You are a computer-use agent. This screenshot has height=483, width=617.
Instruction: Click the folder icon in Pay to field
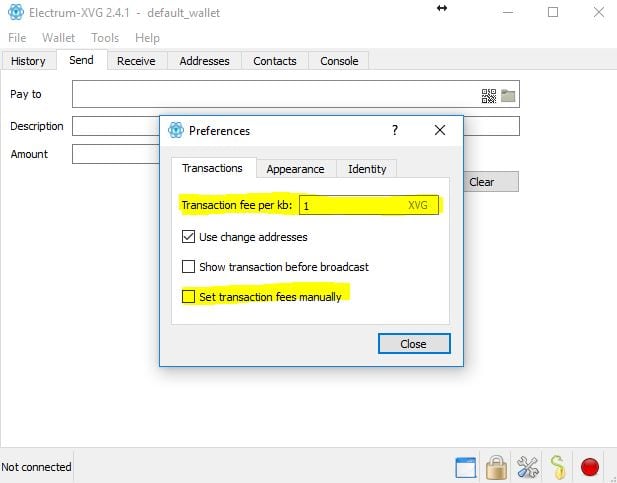(x=508, y=96)
